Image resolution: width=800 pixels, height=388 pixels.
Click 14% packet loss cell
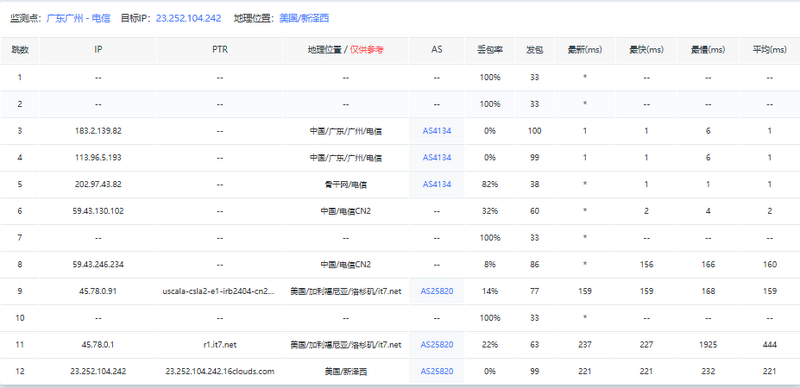pyautogui.click(x=489, y=291)
